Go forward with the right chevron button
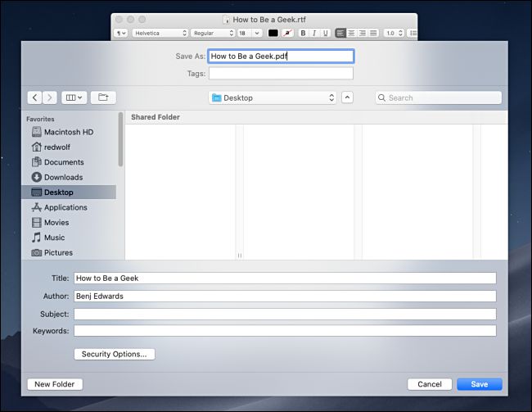The width and height of the screenshot is (532, 412). pyautogui.click(x=50, y=97)
